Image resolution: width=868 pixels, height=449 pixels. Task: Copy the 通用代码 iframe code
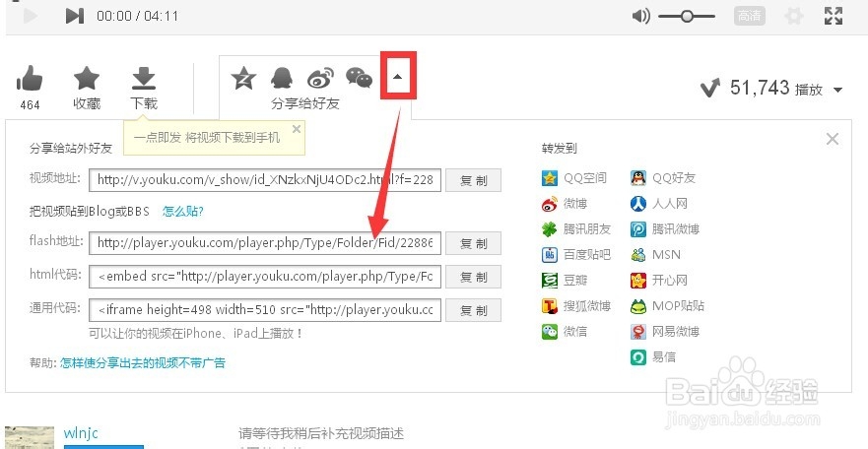(x=473, y=310)
